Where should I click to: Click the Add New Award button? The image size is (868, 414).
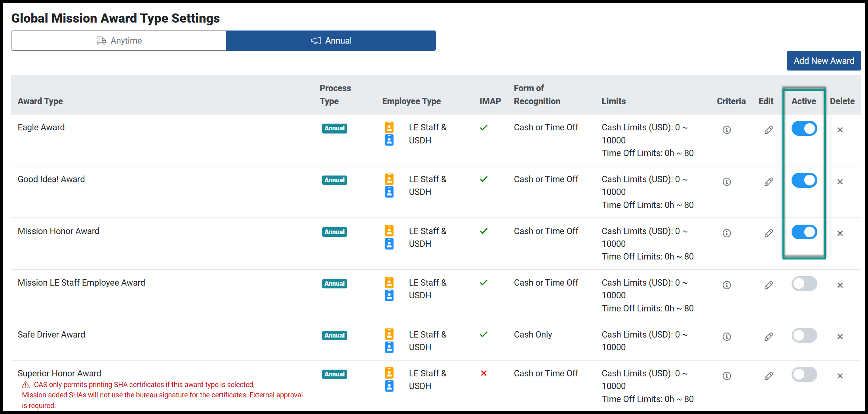[x=824, y=61]
